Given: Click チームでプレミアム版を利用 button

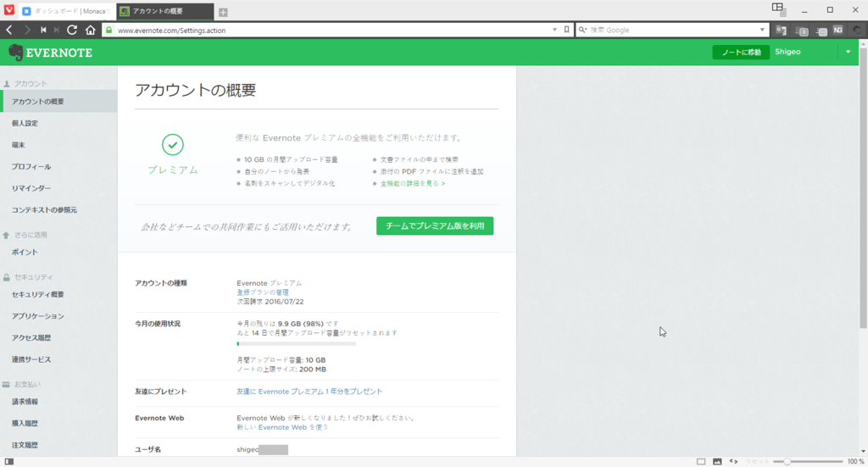Looking at the screenshot, I should 435,225.
